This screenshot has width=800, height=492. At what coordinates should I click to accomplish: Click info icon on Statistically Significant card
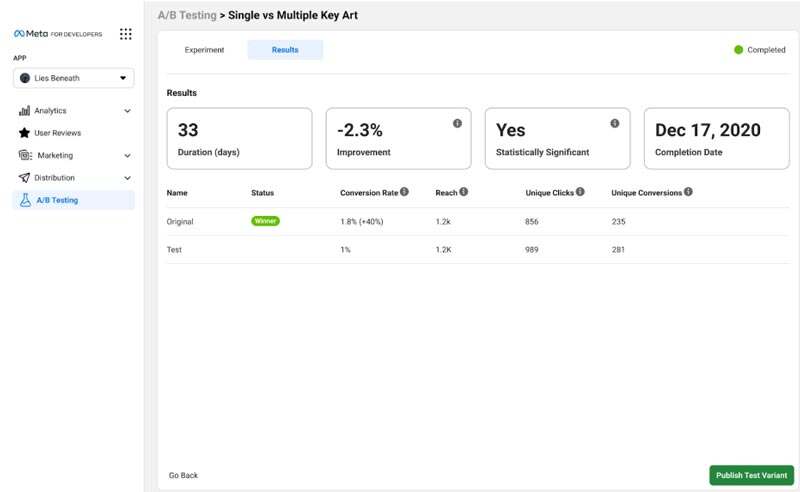tap(614, 123)
